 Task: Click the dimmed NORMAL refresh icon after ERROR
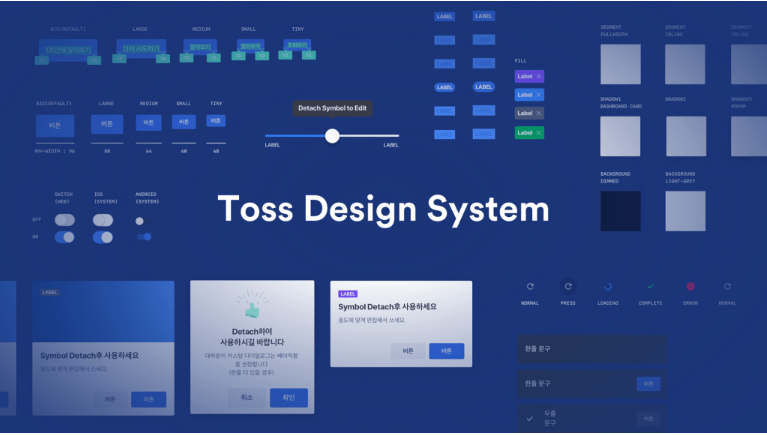pos(727,287)
